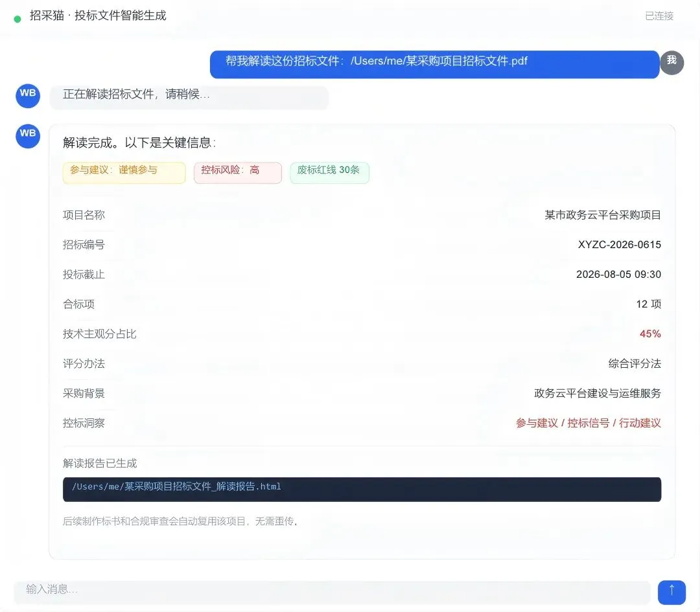This screenshot has width=700, height=612.
Task: Click the 解读报告已生成 label
Action: point(100,464)
